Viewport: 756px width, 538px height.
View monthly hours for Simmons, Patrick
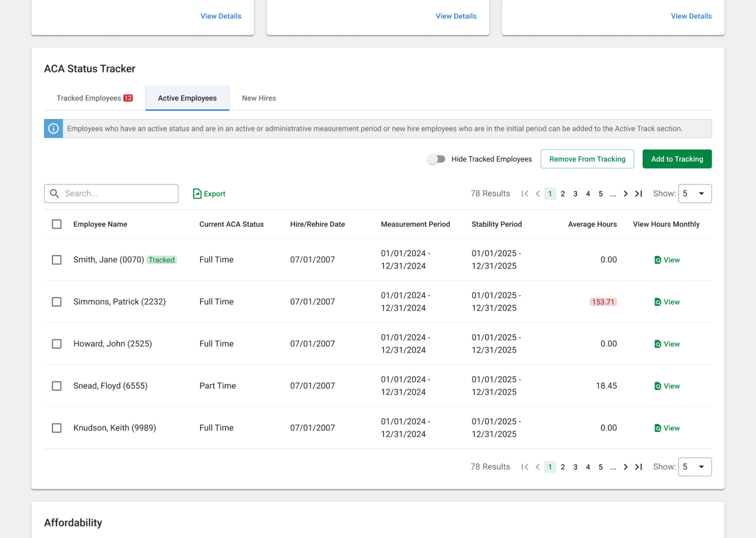(x=666, y=302)
